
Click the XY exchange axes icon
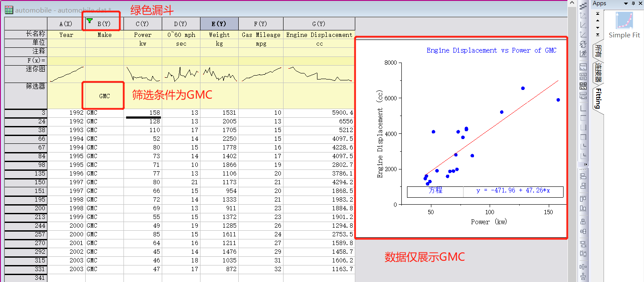(x=583, y=44)
